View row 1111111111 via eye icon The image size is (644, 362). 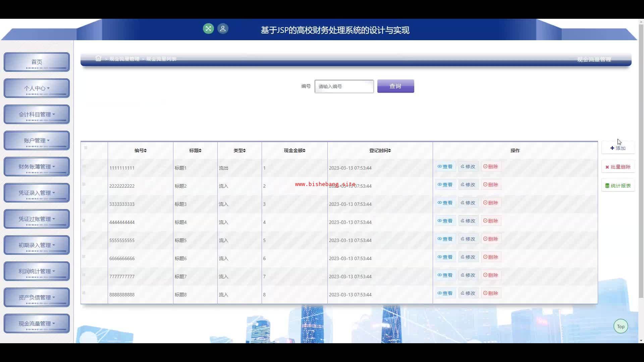[x=445, y=167]
